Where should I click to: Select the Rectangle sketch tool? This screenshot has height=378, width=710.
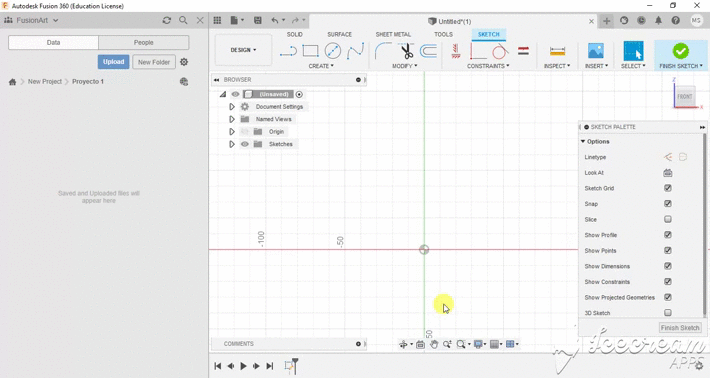(310, 51)
